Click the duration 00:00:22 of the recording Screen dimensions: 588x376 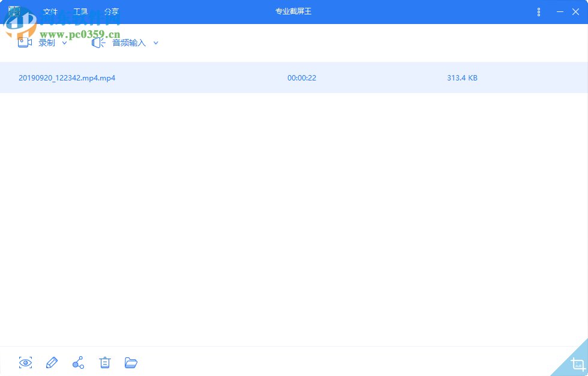tap(301, 77)
